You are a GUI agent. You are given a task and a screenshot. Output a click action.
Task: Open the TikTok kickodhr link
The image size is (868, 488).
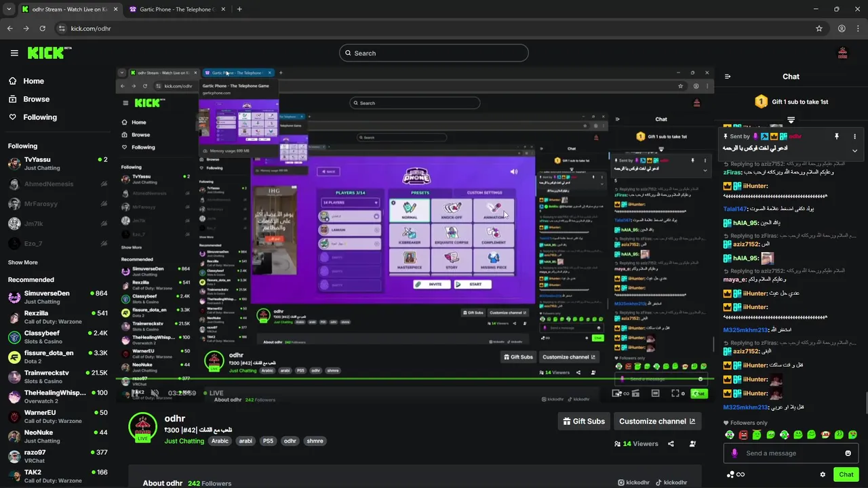coord(671,483)
